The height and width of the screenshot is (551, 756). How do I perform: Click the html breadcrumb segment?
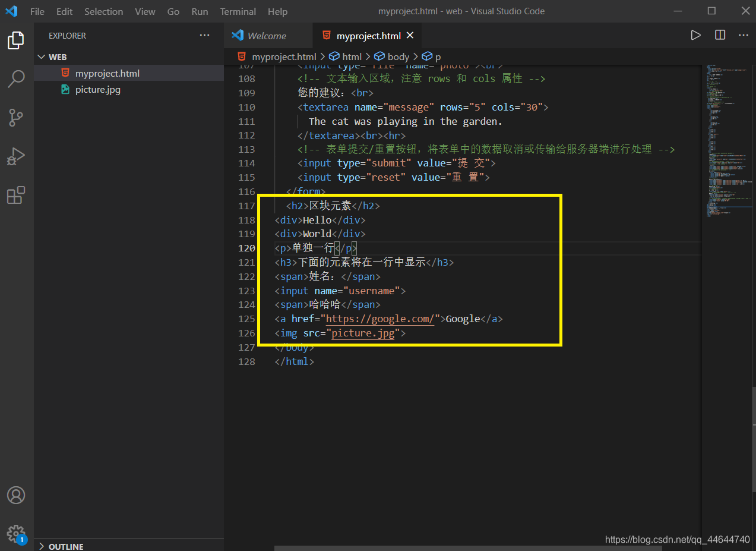tap(352, 56)
